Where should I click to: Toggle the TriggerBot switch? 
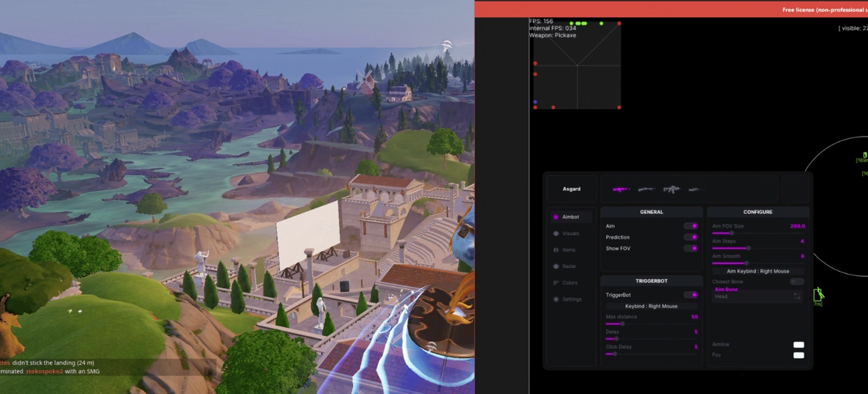(x=691, y=295)
